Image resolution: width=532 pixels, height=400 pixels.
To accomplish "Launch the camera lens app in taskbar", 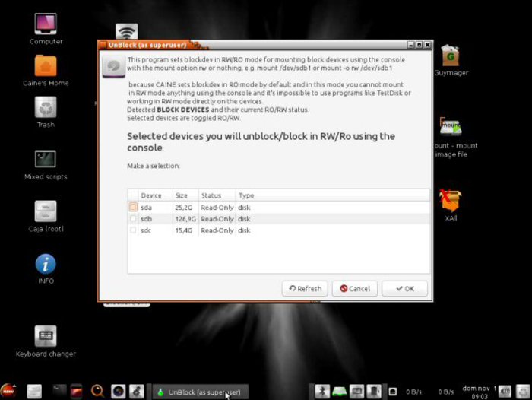I will point(119,392).
